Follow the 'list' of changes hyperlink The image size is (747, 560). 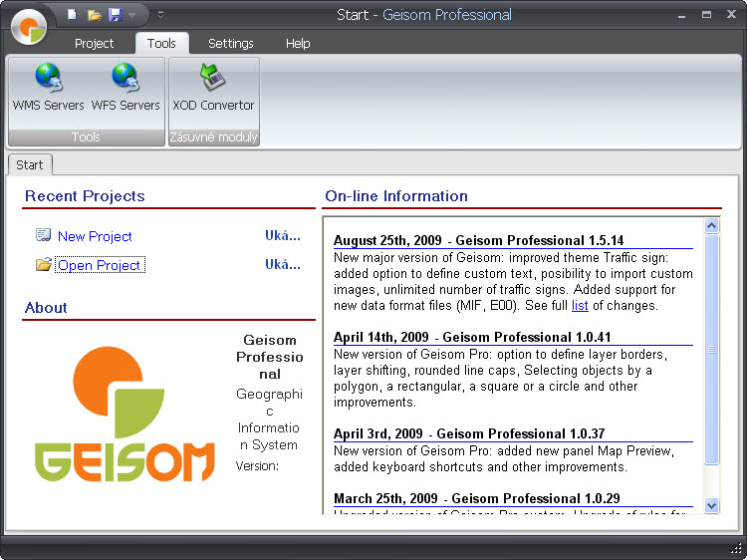580,306
